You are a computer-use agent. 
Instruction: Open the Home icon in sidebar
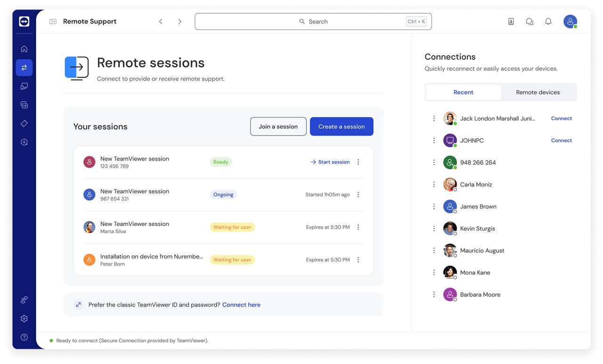pyautogui.click(x=24, y=49)
